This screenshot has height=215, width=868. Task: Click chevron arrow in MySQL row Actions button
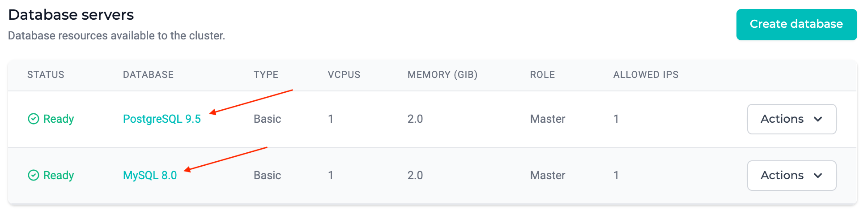point(818,176)
